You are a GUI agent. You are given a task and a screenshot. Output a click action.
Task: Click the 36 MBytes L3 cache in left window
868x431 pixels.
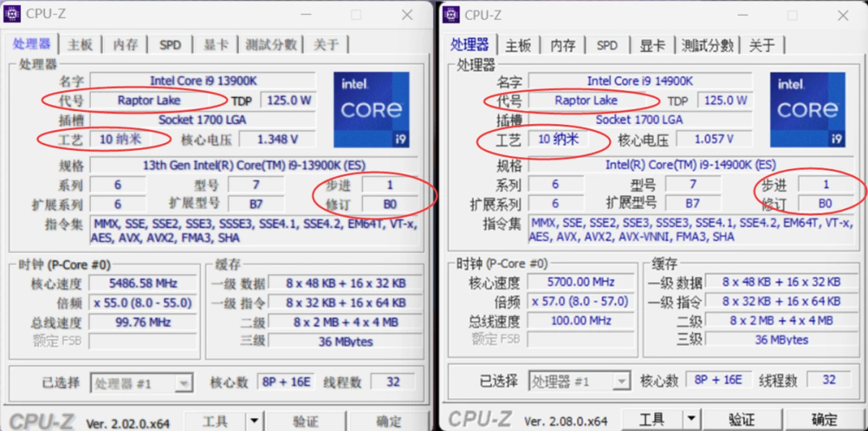[x=346, y=341]
